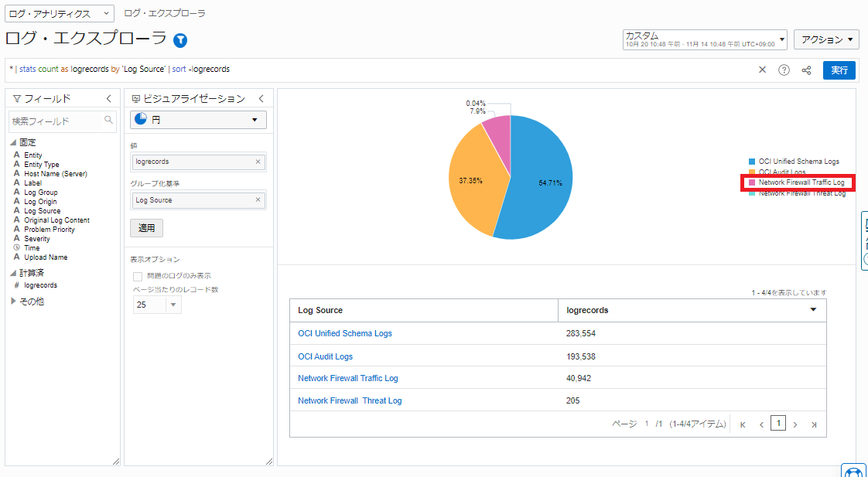Open query help question mark icon
The width and height of the screenshot is (868, 477).
(x=784, y=70)
